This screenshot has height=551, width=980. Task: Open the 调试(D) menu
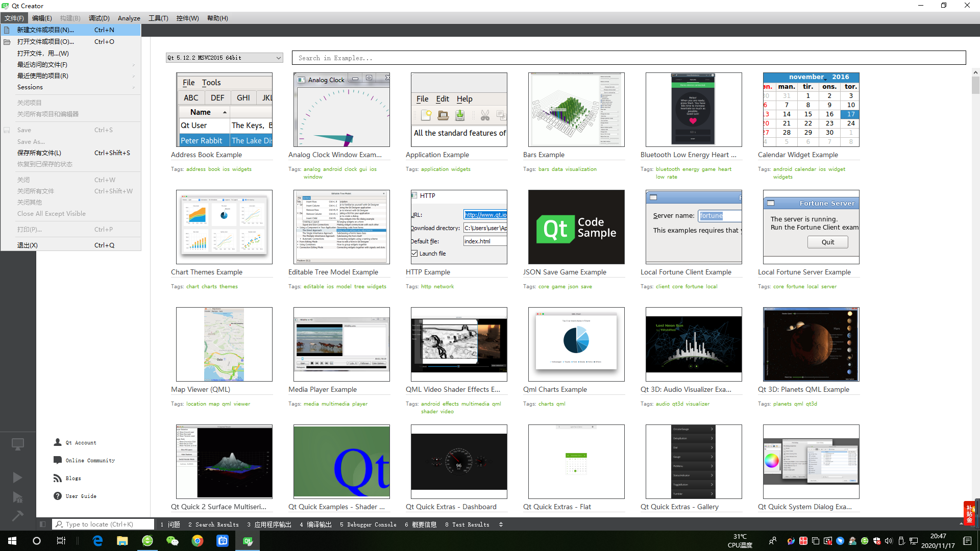point(99,18)
